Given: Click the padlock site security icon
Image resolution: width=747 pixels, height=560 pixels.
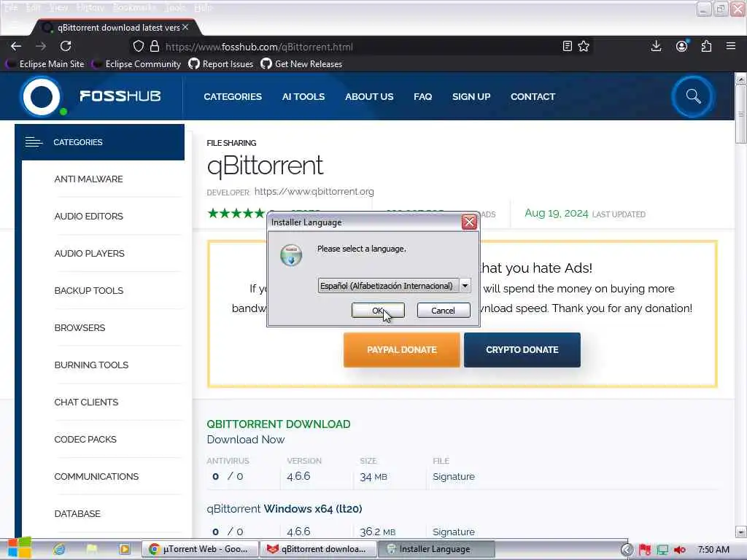Looking at the screenshot, I should point(155,46).
